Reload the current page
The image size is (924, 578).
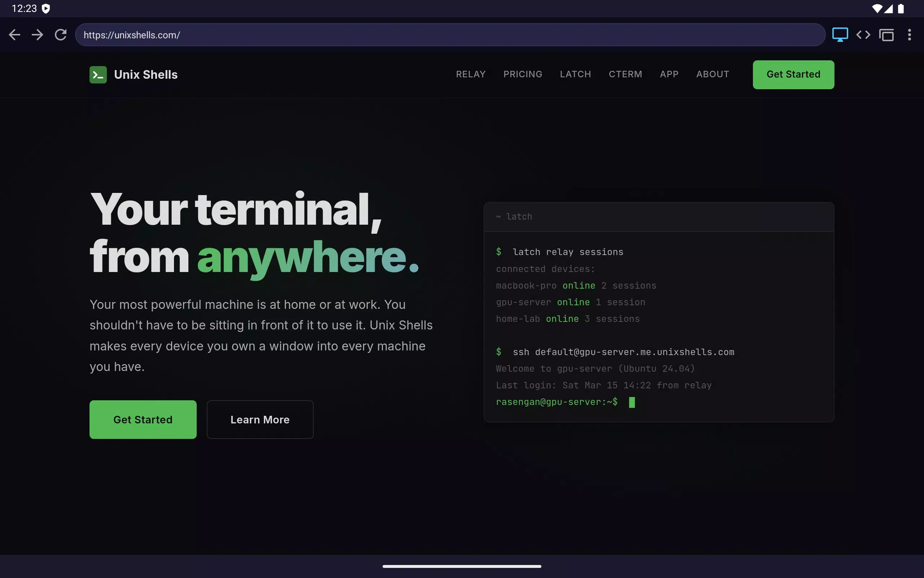[x=61, y=35]
